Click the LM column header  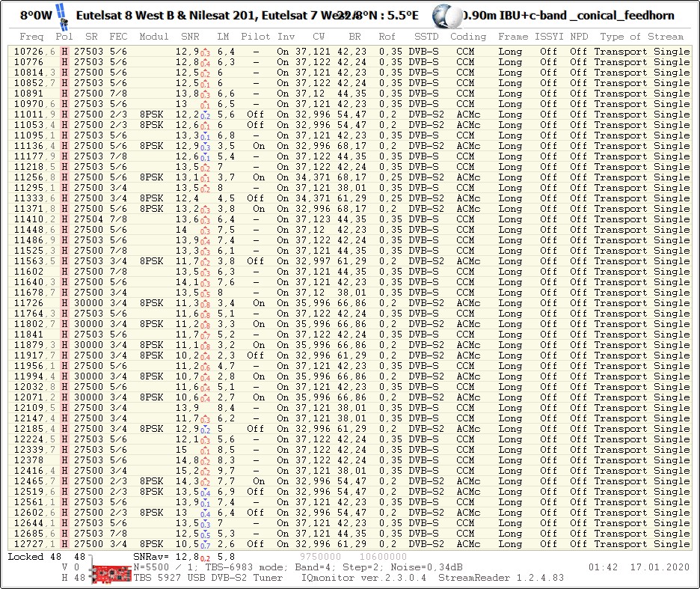223,37
